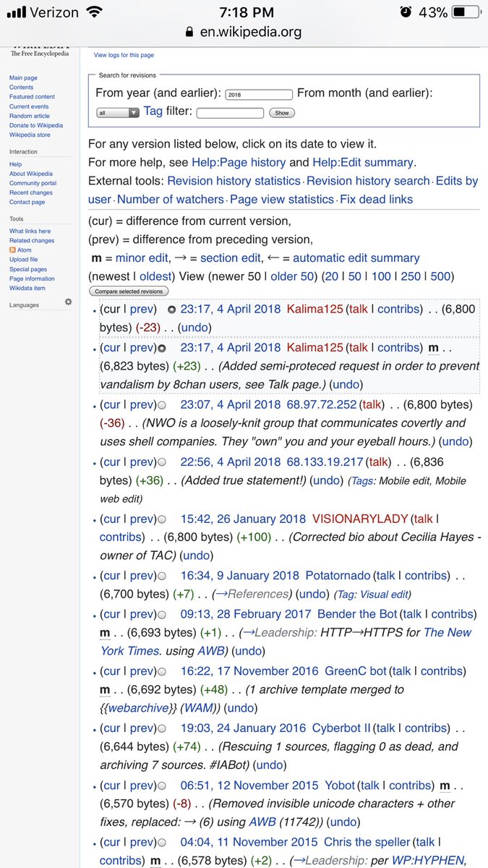Click the year input field showing 2018
488x868 pixels.
[x=259, y=95]
